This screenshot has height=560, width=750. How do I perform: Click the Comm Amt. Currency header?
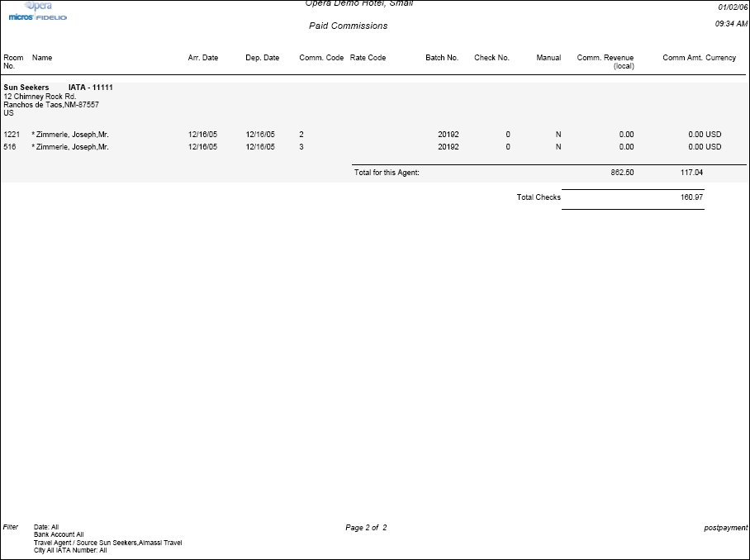point(699,57)
